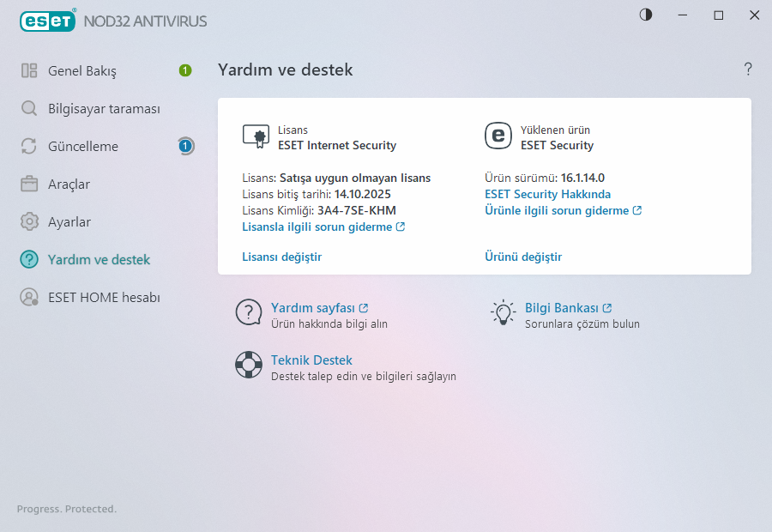Click the Ayarlar gear icon
Viewport: 772px width, 532px height.
tap(29, 221)
